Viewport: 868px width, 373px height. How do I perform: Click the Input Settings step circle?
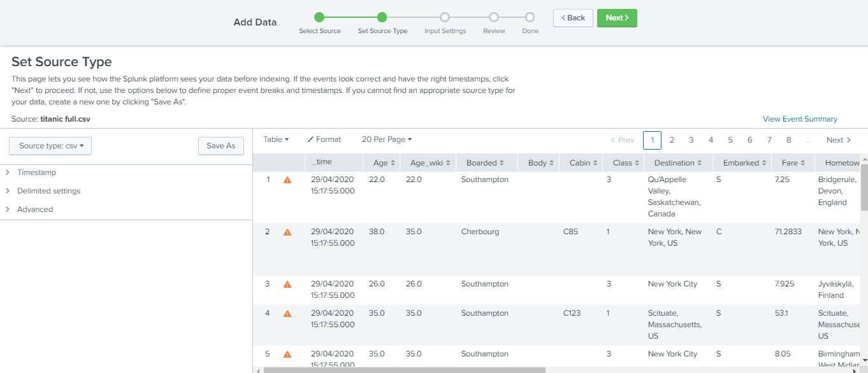[445, 17]
